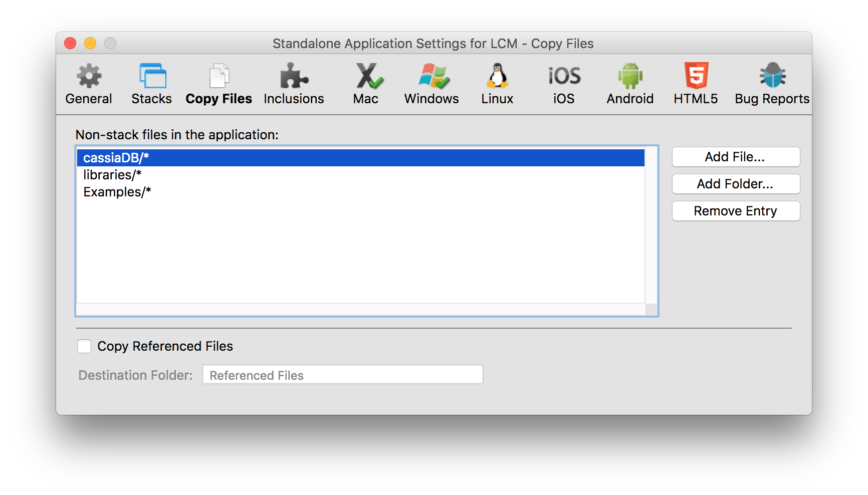
Task: Open the Linux penguin settings icon
Action: [498, 77]
